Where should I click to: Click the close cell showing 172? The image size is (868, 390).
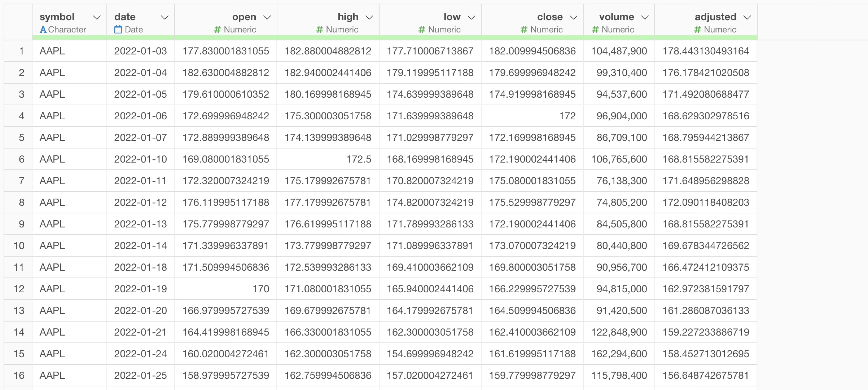pos(567,116)
